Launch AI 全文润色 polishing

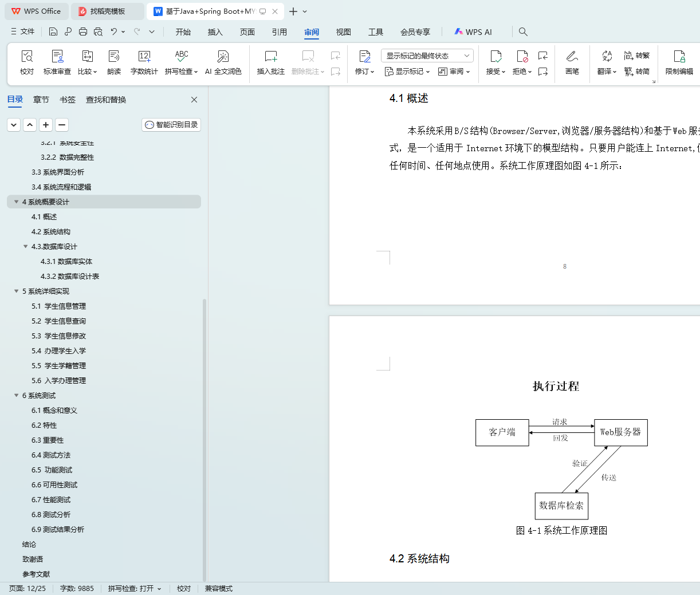click(223, 62)
